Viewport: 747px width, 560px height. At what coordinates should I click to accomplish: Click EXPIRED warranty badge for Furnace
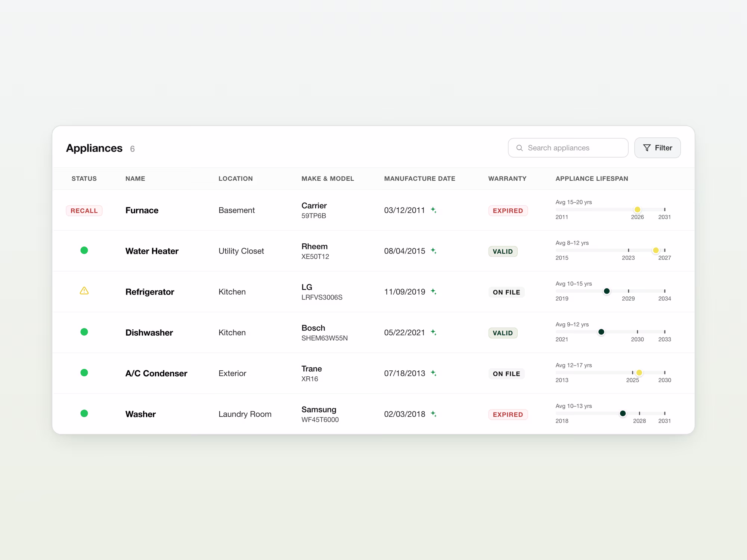tap(508, 211)
